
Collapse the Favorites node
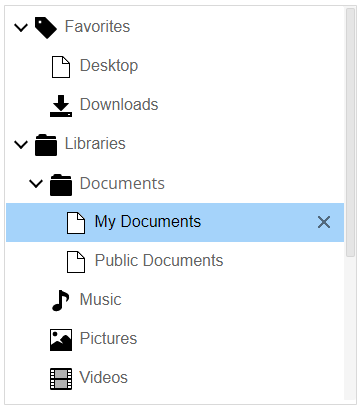(21, 27)
